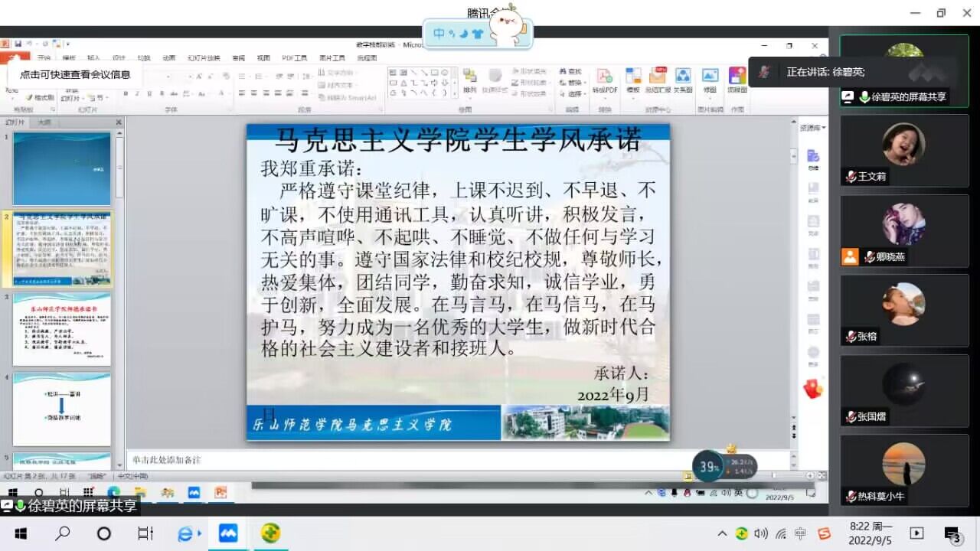
Task: Click the 流程图 flowchart icon
Action: [x=737, y=80]
